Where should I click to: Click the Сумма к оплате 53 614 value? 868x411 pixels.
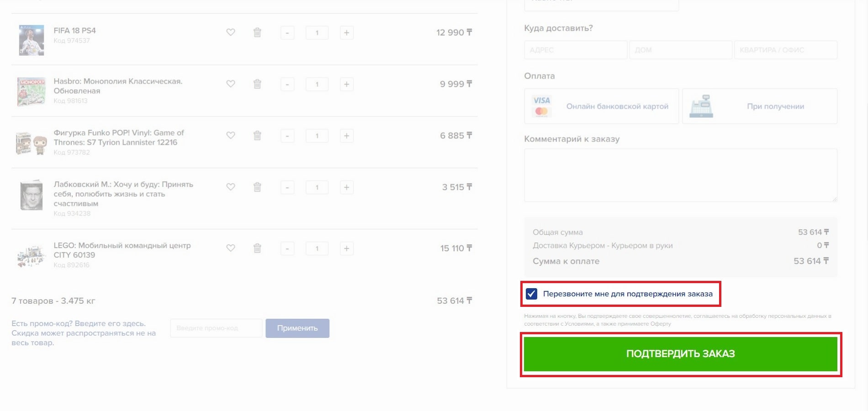811,261
